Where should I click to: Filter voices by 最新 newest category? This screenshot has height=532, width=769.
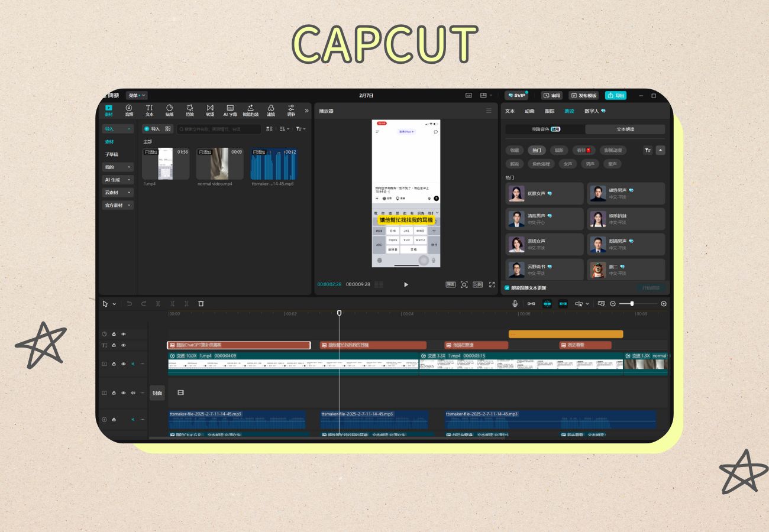pyautogui.click(x=559, y=150)
